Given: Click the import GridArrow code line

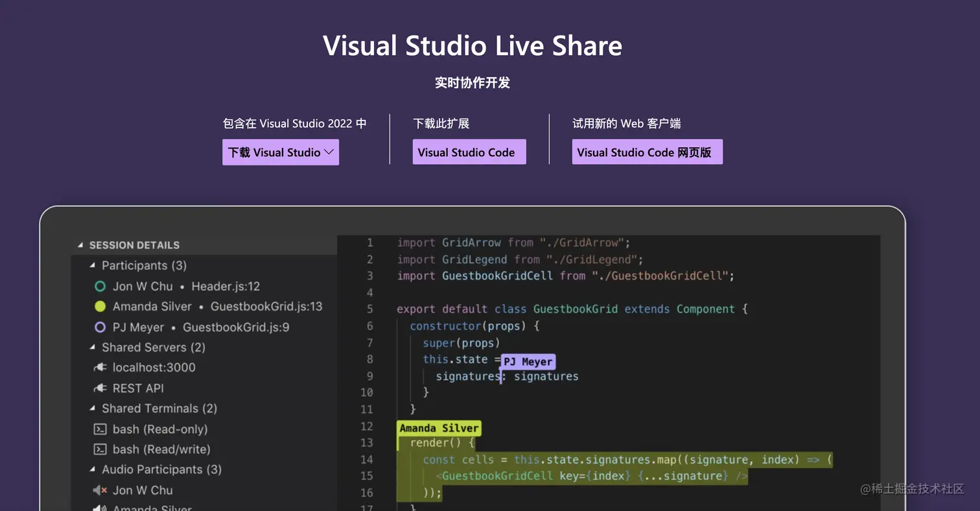Looking at the screenshot, I should 513,243.
